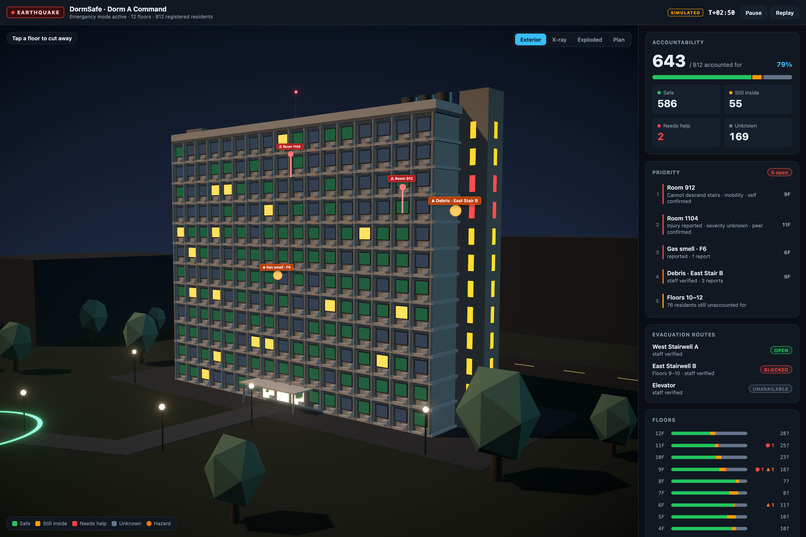Open Debris - East Stair B priority item

(x=722, y=276)
